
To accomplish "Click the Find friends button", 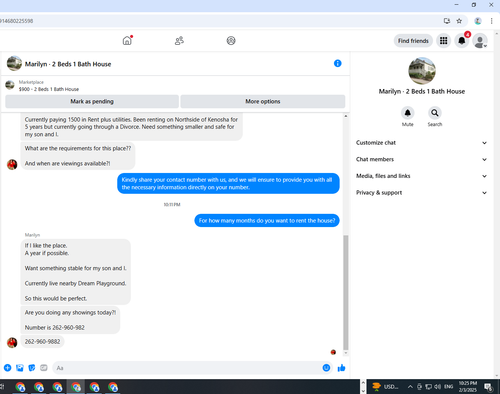I will pyautogui.click(x=413, y=41).
